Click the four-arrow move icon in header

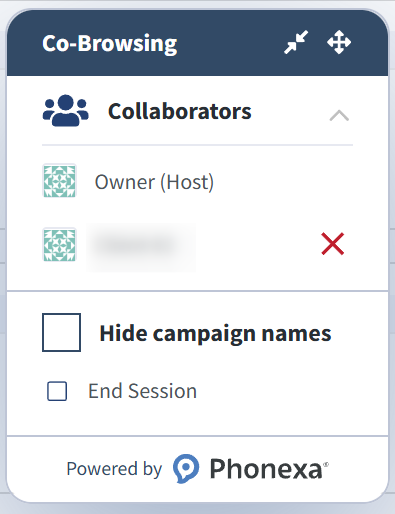click(339, 42)
